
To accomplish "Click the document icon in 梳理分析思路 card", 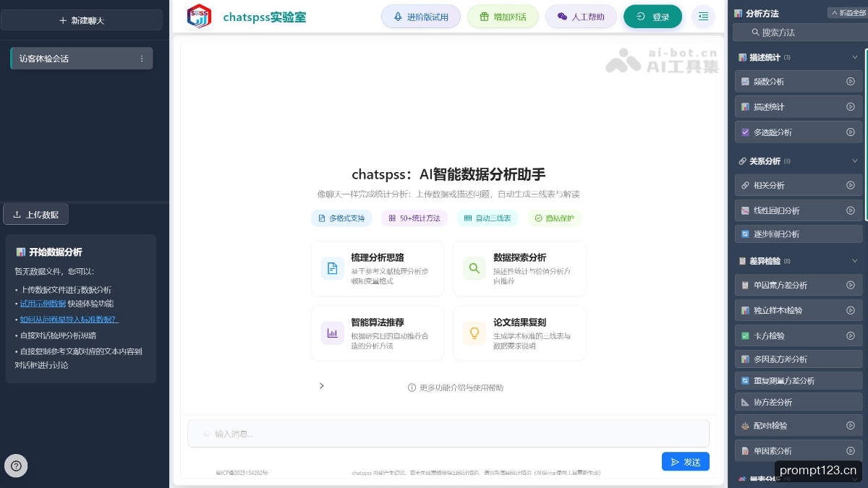I will (x=332, y=268).
